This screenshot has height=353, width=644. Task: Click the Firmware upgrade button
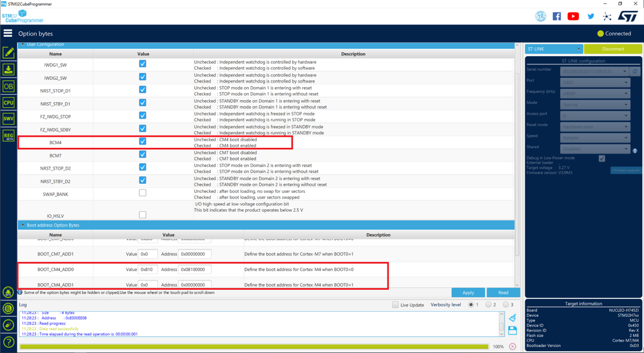[x=626, y=170]
